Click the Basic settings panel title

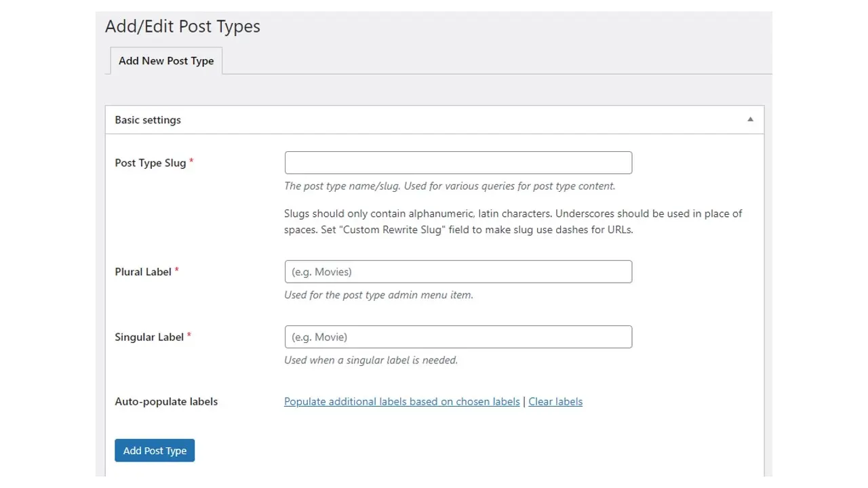148,120
